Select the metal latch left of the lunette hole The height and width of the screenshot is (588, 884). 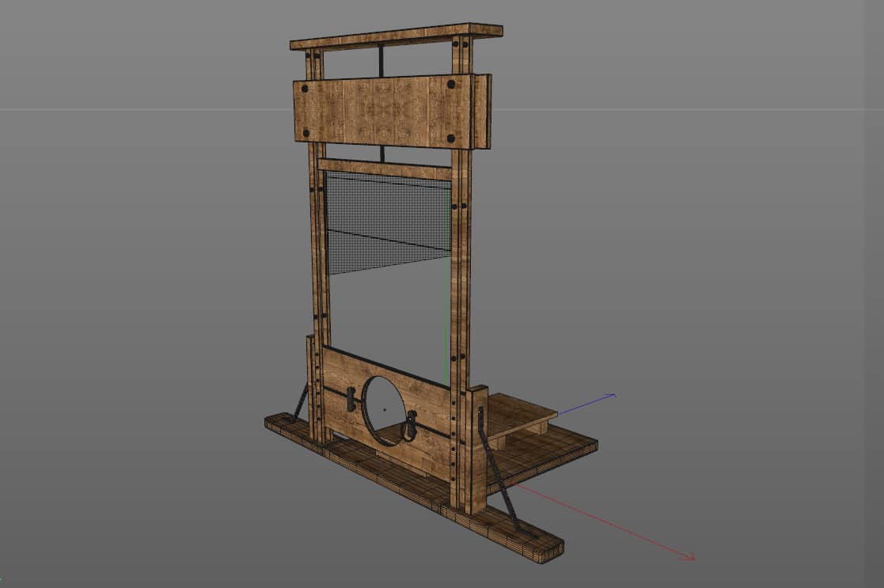tap(351, 399)
